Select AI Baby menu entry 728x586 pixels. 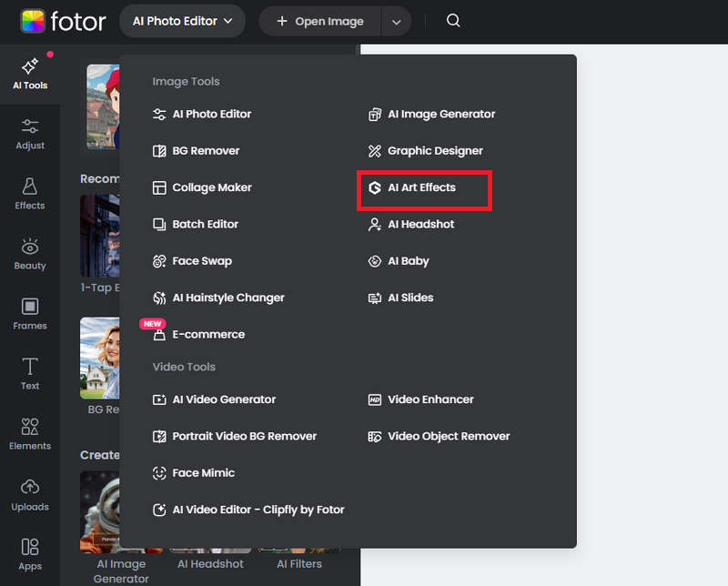(399, 261)
